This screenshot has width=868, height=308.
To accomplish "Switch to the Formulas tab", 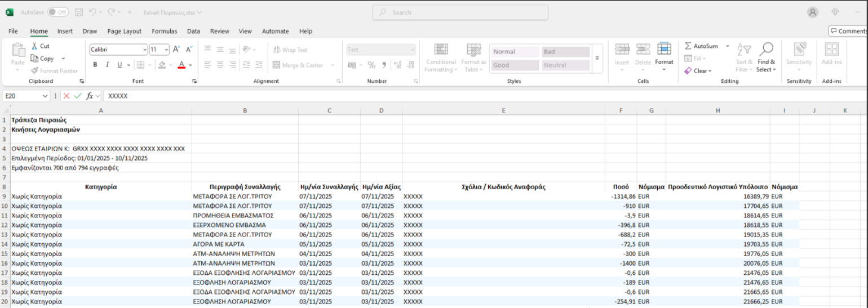I will [164, 32].
